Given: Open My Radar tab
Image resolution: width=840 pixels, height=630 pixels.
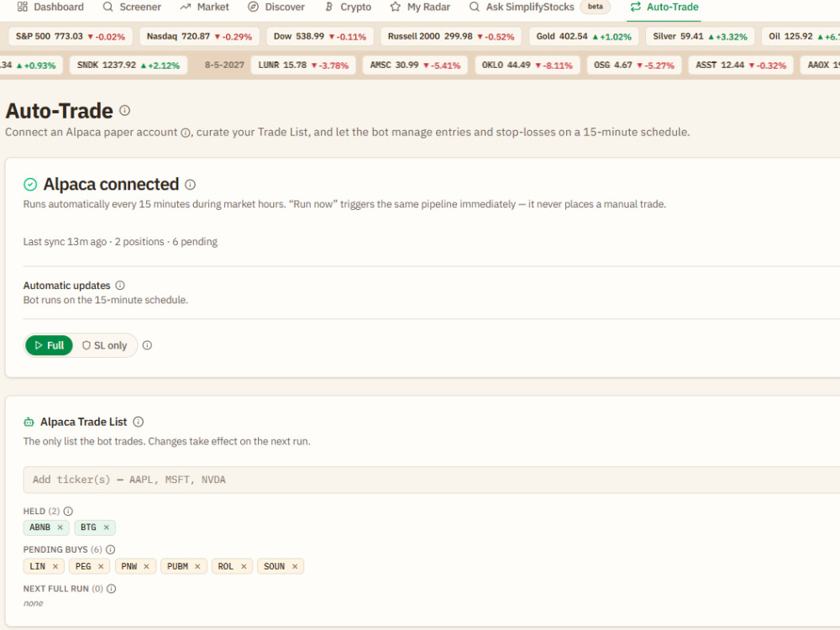Looking at the screenshot, I should (421, 7).
